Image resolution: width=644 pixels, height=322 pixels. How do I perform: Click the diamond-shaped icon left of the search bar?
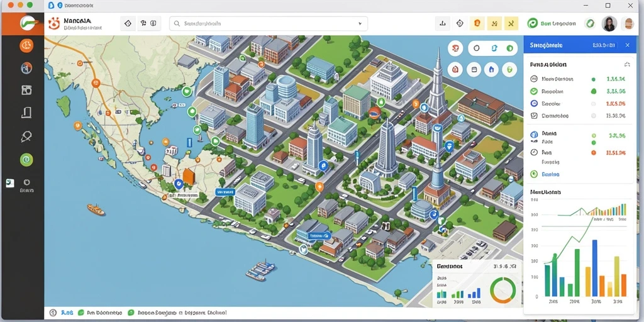click(x=128, y=24)
